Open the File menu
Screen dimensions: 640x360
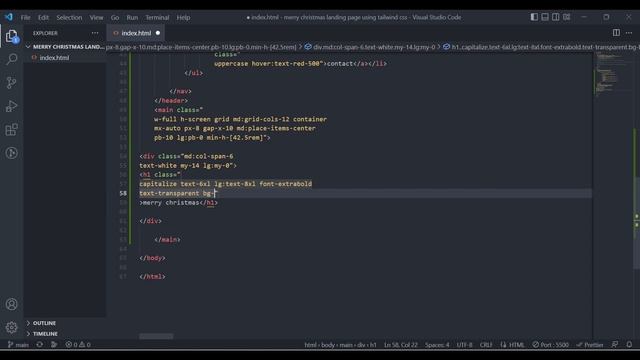[25, 18]
